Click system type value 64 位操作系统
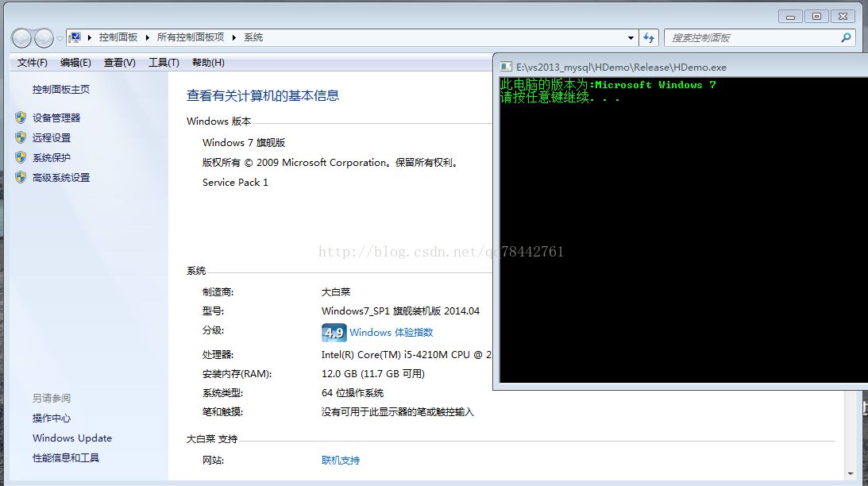Viewport: 868px width, 486px height. point(353,393)
